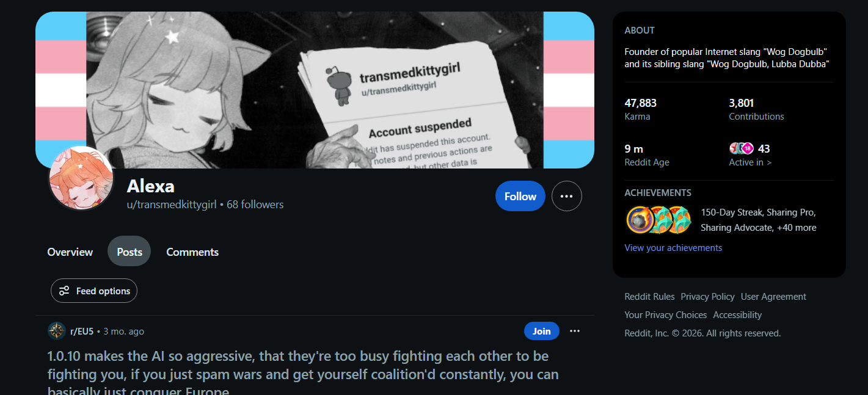Expand the Active in communities list
Image resolution: width=868 pixels, height=395 pixels.
tap(750, 162)
